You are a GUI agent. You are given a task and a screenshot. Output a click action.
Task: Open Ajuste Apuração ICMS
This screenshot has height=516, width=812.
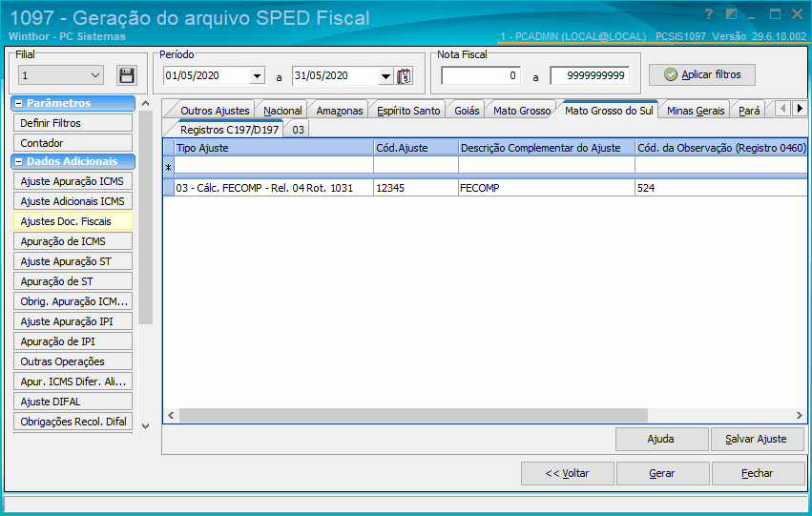pyautogui.click(x=73, y=181)
